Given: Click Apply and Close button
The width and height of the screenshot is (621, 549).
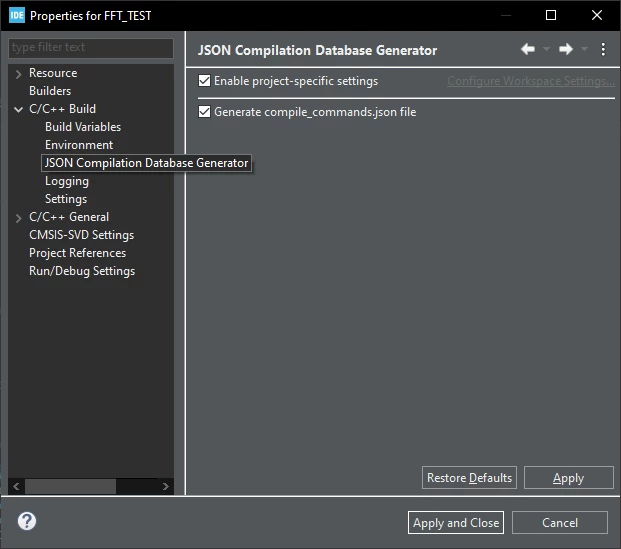Looking at the screenshot, I should 456,522.
